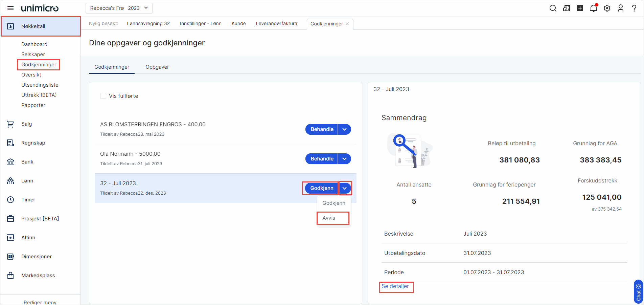Open the Se detaljer link

[x=395, y=286]
